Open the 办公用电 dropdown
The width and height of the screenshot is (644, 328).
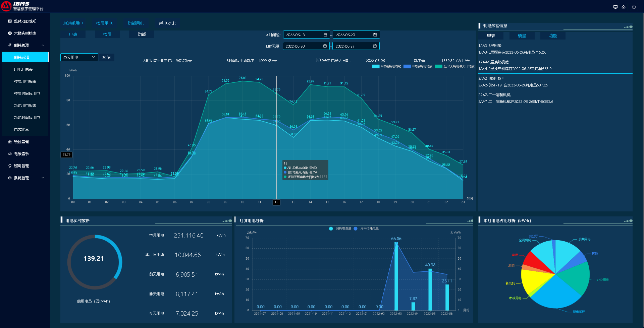point(79,57)
